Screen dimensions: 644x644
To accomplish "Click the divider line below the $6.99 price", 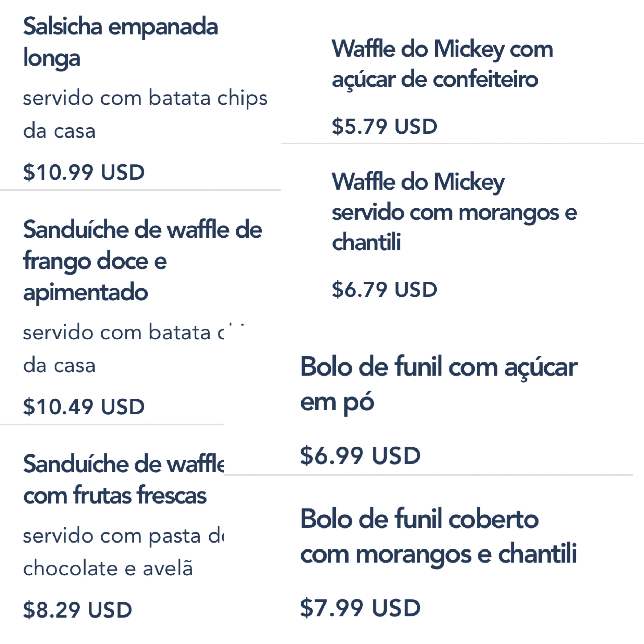I will [x=428, y=475].
